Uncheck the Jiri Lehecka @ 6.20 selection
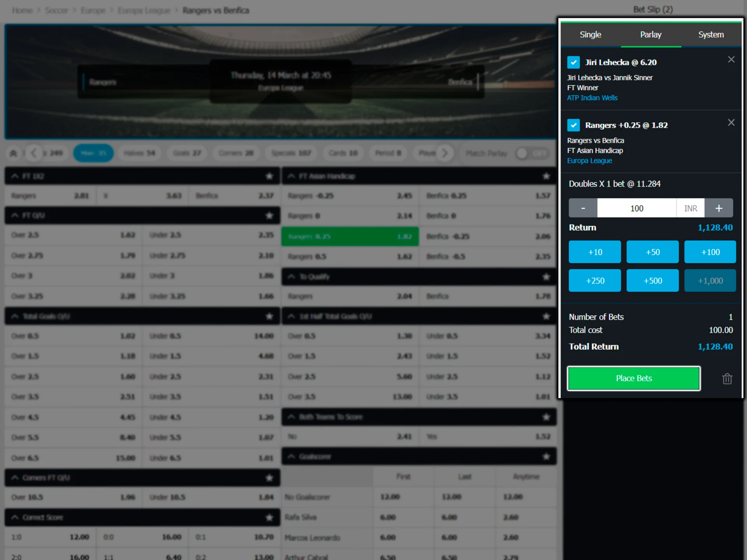 point(573,62)
